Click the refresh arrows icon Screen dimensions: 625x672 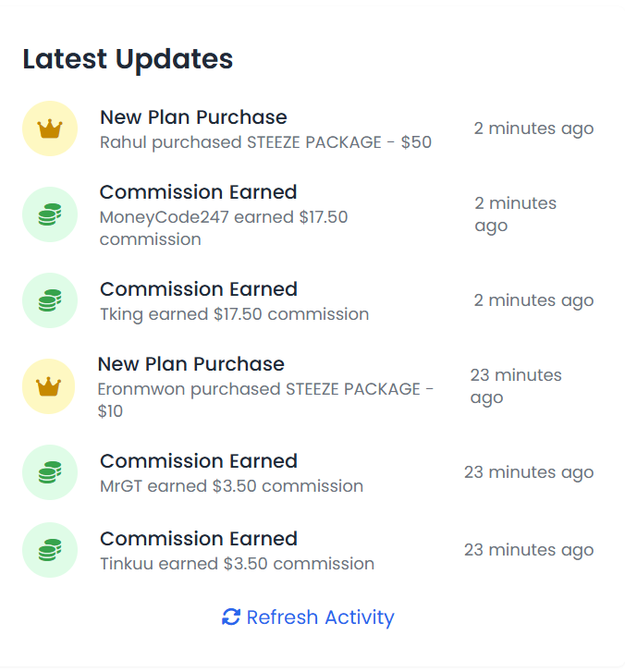(x=231, y=617)
